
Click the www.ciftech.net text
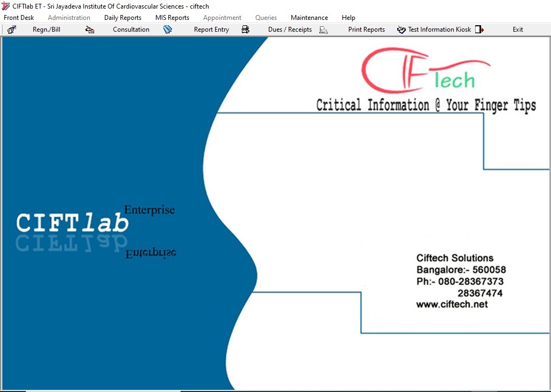point(452,304)
